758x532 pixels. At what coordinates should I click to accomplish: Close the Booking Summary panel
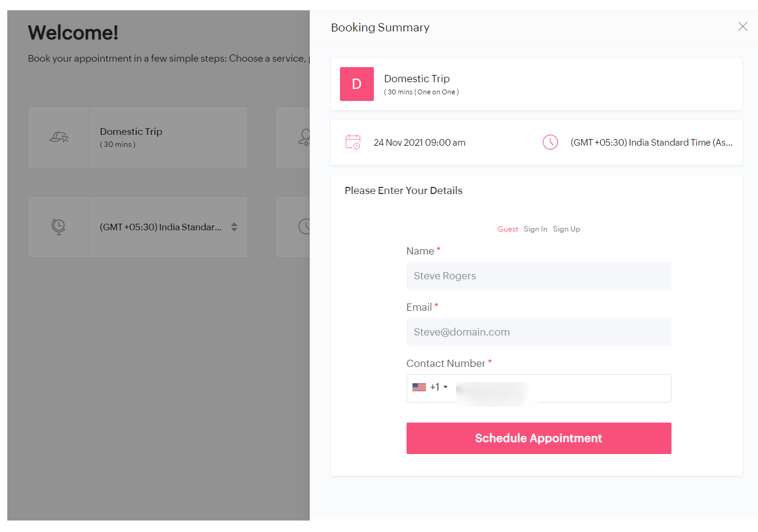tap(742, 27)
